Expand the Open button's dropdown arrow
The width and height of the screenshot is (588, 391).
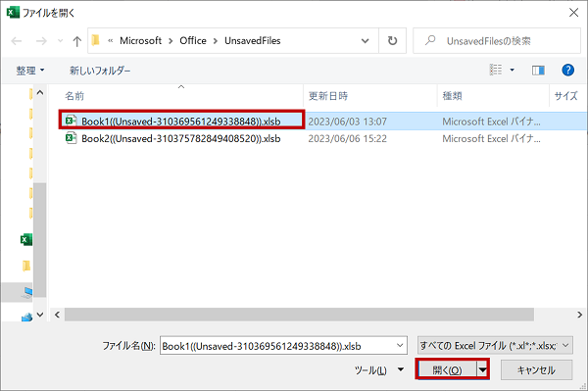point(482,370)
